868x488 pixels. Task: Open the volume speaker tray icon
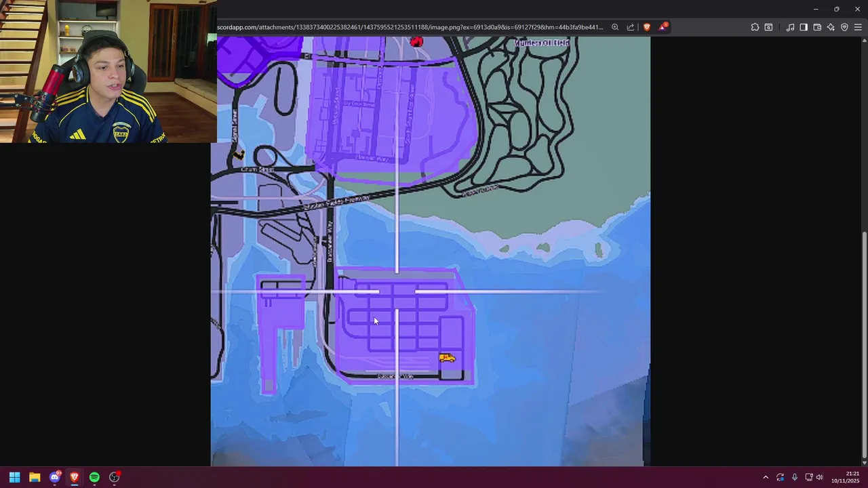(x=820, y=477)
